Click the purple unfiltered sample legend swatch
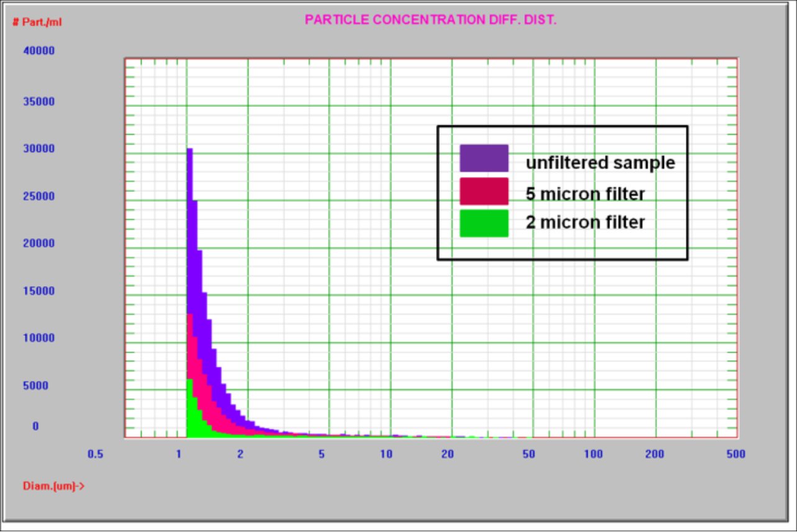The image size is (797, 532). [x=484, y=158]
